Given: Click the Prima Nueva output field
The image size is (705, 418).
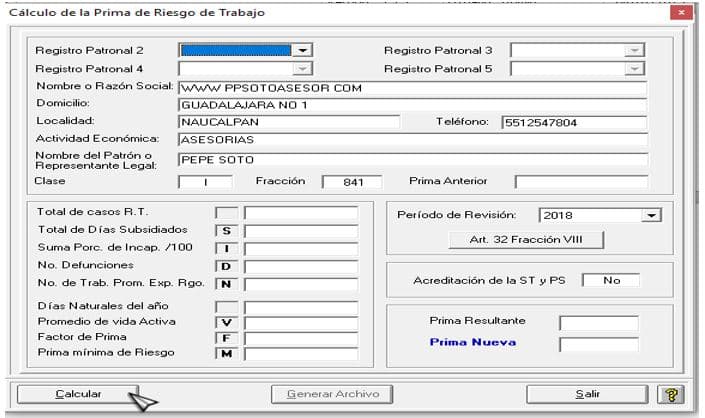Looking at the screenshot, I should point(599,345).
